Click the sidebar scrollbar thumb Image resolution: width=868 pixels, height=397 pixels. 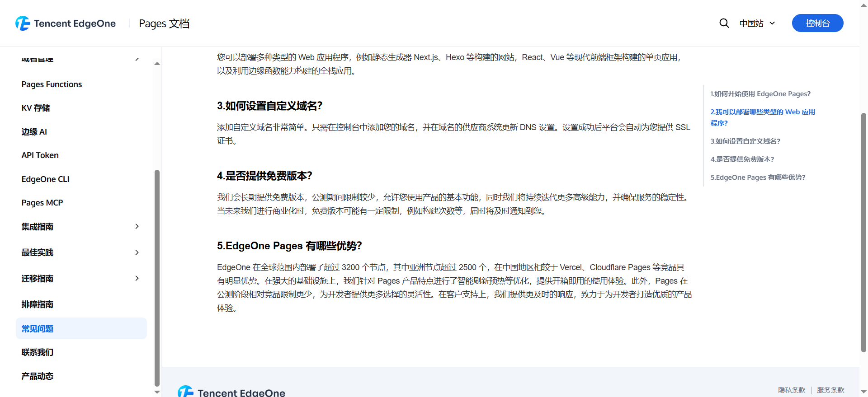click(x=157, y=278)
